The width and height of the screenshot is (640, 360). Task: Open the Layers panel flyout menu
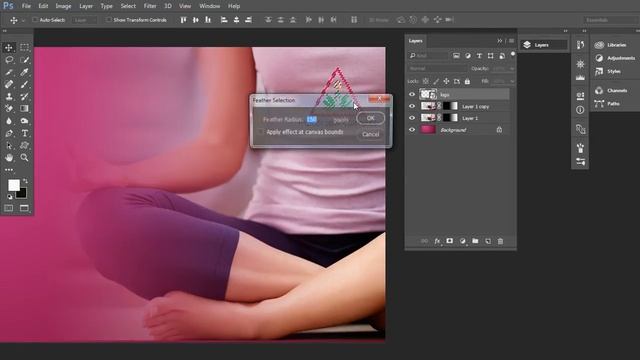point(511,41)
